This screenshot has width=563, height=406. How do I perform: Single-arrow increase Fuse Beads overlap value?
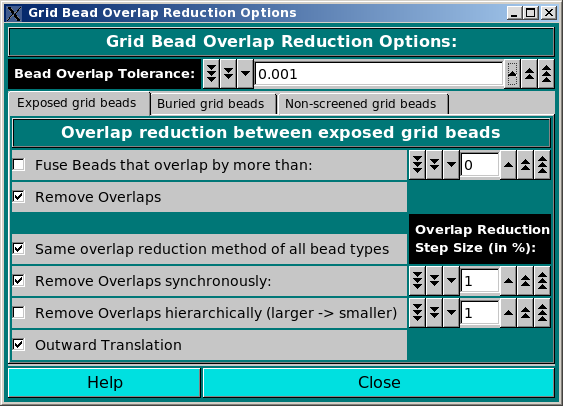pyautogui.click(x=508, y=165)
